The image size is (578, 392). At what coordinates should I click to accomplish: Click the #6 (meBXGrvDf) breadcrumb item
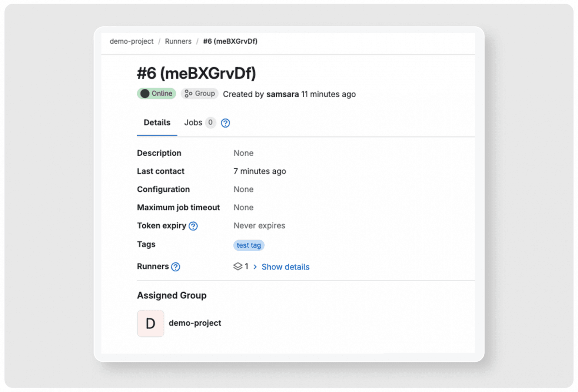pyautogui.click(x=230, y=41)
